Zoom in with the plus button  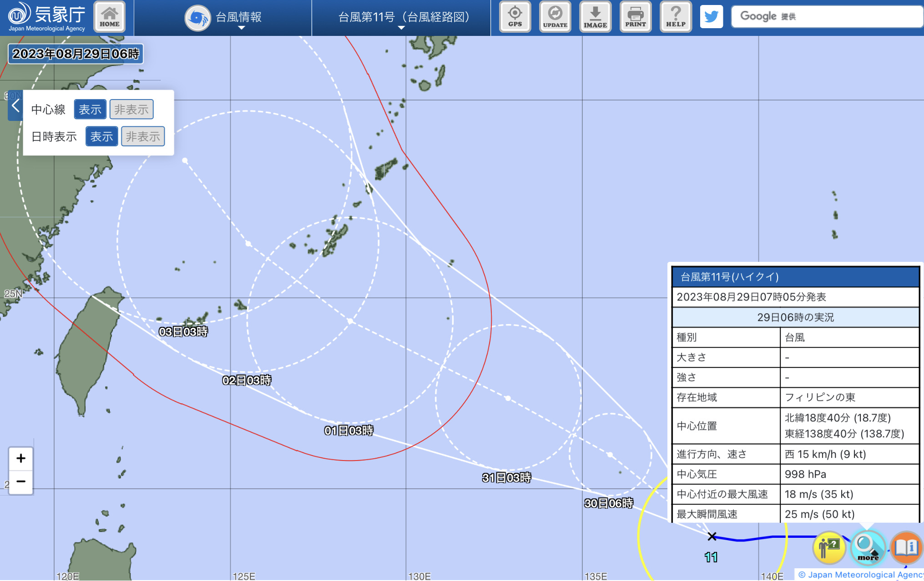[21, 458]
